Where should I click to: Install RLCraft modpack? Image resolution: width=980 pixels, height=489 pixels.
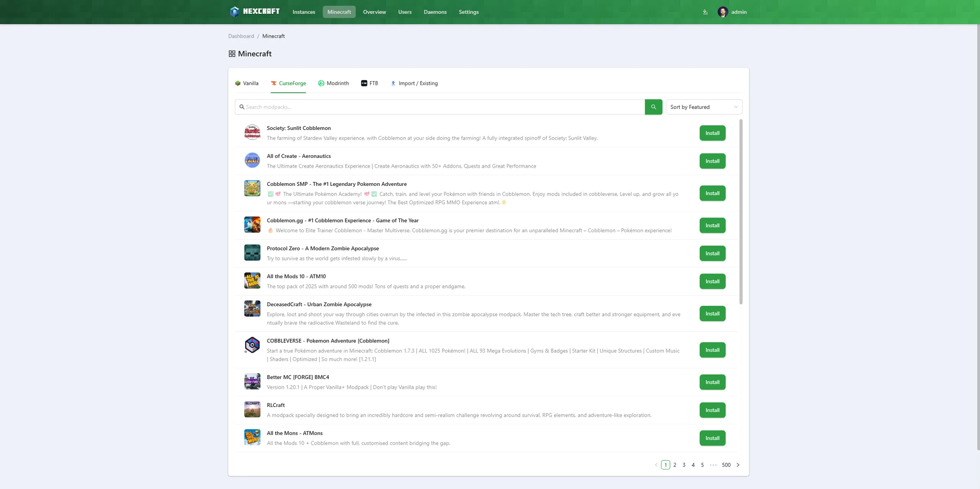pyautogui.click(x=712, y=410)
